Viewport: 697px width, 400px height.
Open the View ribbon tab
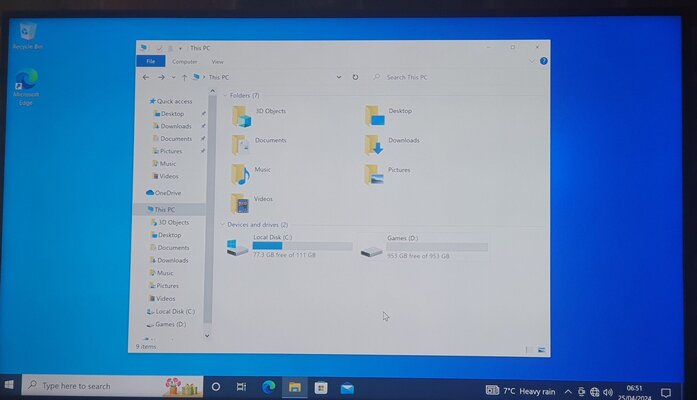pyautogui.click(x=217, y=62)
